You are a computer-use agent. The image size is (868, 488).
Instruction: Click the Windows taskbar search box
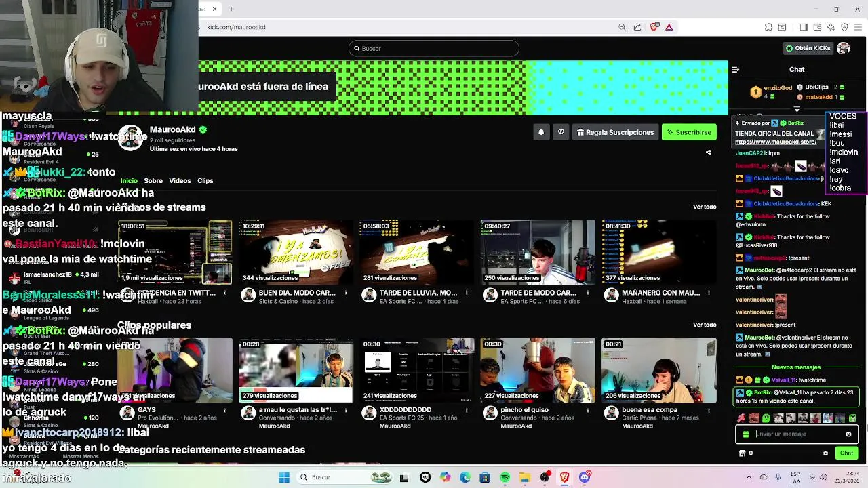point(344,477)
